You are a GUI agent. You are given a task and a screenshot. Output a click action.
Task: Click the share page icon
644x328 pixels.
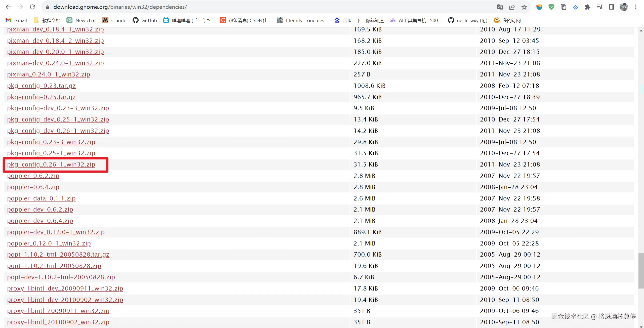click(x=512, y=7)
